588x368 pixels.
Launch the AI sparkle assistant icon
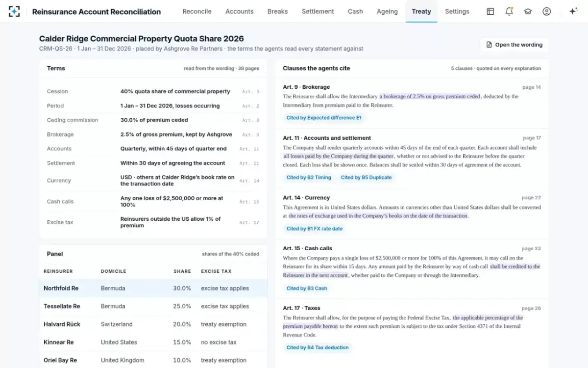573,11
